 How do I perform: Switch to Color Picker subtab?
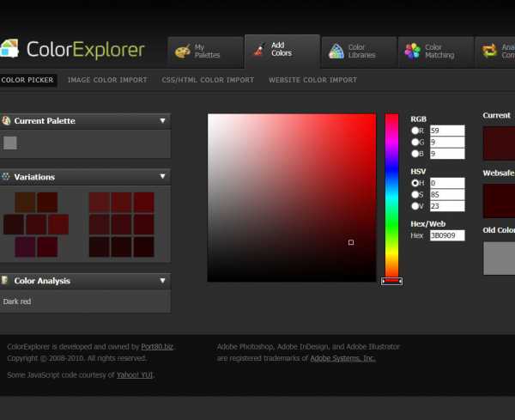pyautogui.click(x=27, y=80)
